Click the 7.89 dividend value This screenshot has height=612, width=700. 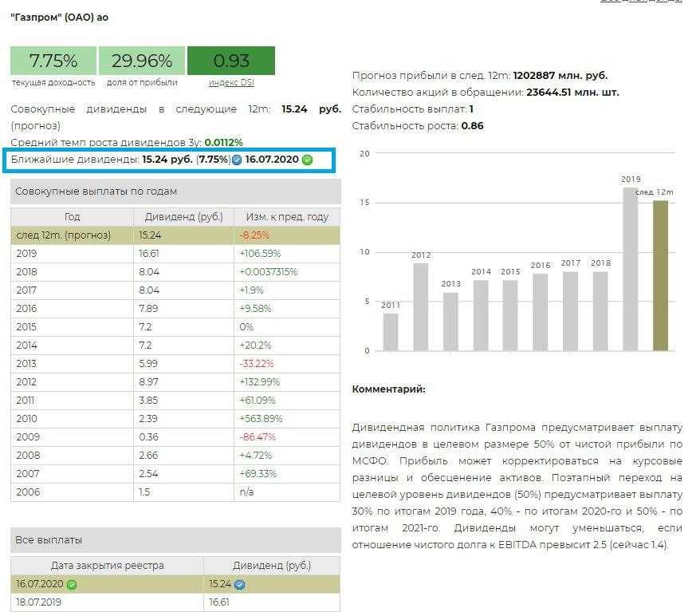pyautogui.click(x=149, y=308)
